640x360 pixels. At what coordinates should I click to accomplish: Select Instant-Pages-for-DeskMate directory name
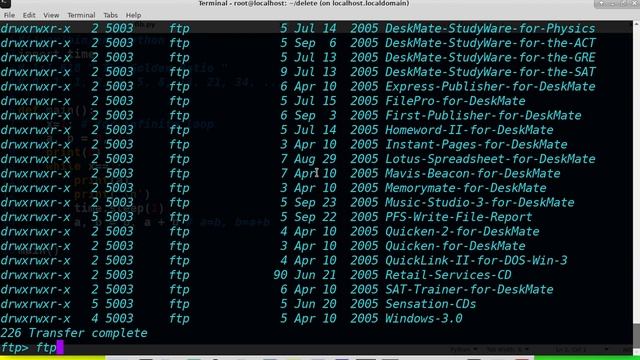476,144
